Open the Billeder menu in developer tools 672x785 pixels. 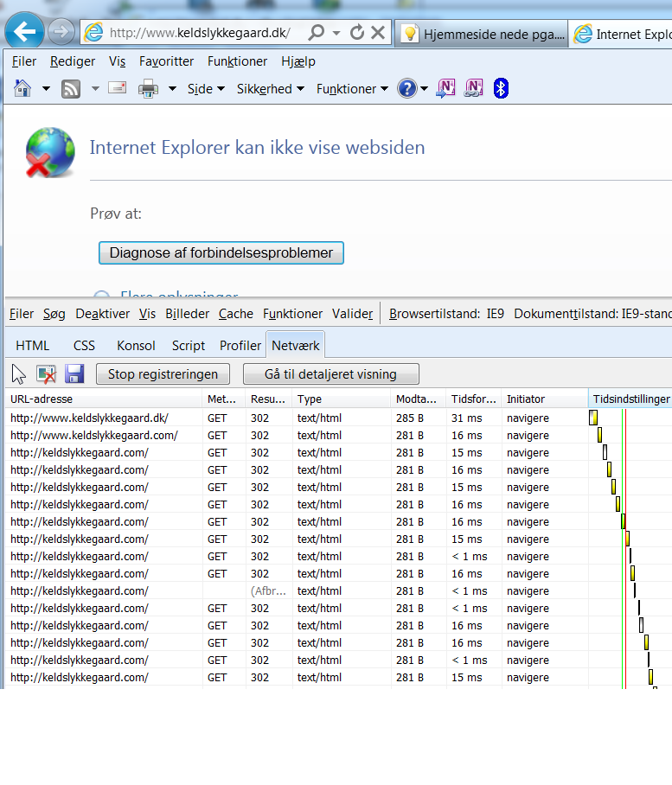(x=188, y=314)
